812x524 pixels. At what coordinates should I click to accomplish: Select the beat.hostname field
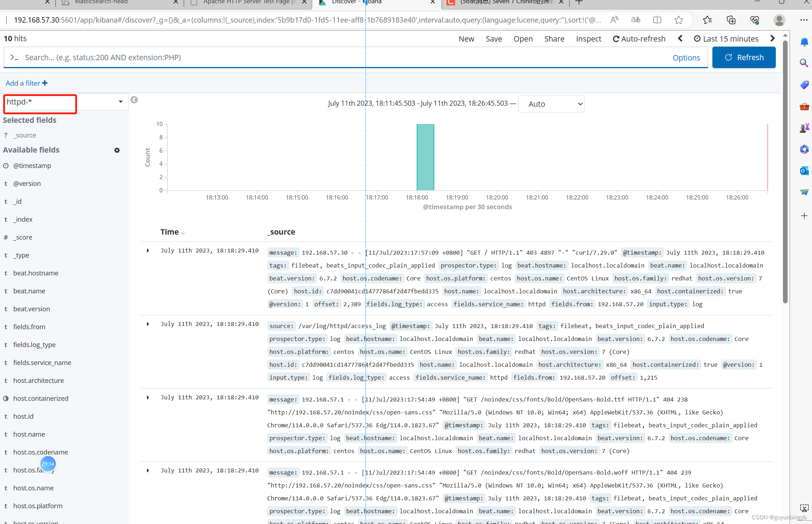tap(35, 273)
